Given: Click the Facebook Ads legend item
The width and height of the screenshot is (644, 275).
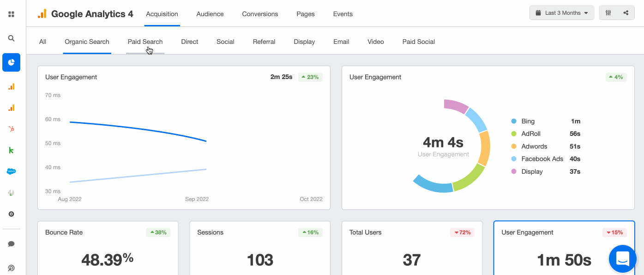Looking at the screenshot, I should [542, 159].
